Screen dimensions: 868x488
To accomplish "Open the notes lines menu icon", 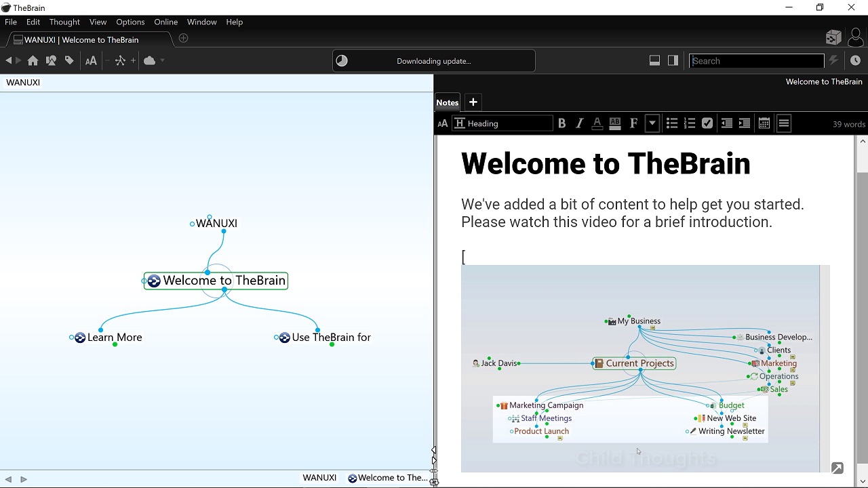I will 783,123.
